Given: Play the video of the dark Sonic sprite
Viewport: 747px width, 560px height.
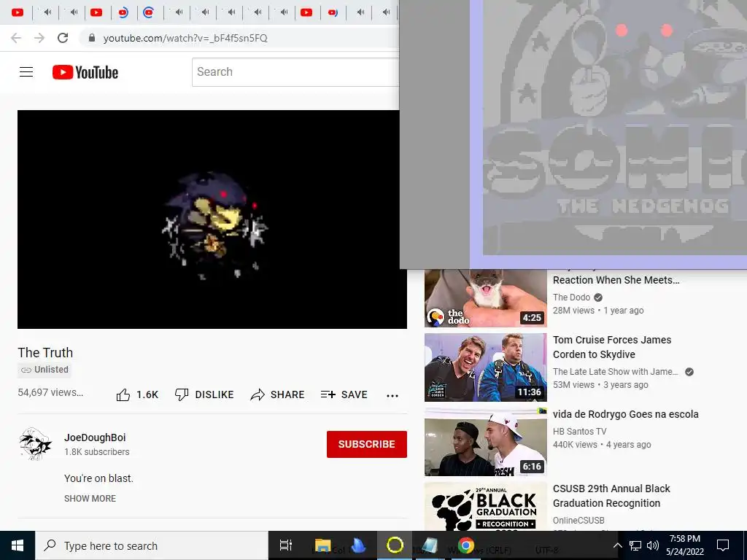Looking at the screenshot, I should 212,219.
